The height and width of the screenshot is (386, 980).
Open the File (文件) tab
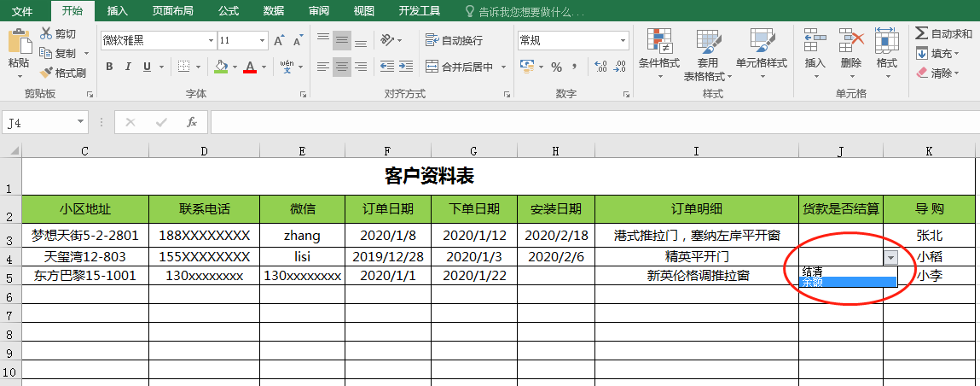pos(22,10)
